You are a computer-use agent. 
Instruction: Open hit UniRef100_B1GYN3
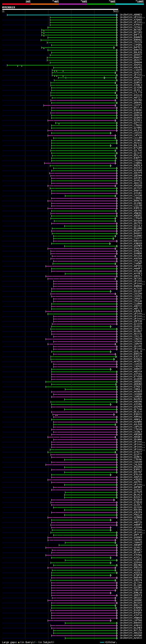coord(131,100)
